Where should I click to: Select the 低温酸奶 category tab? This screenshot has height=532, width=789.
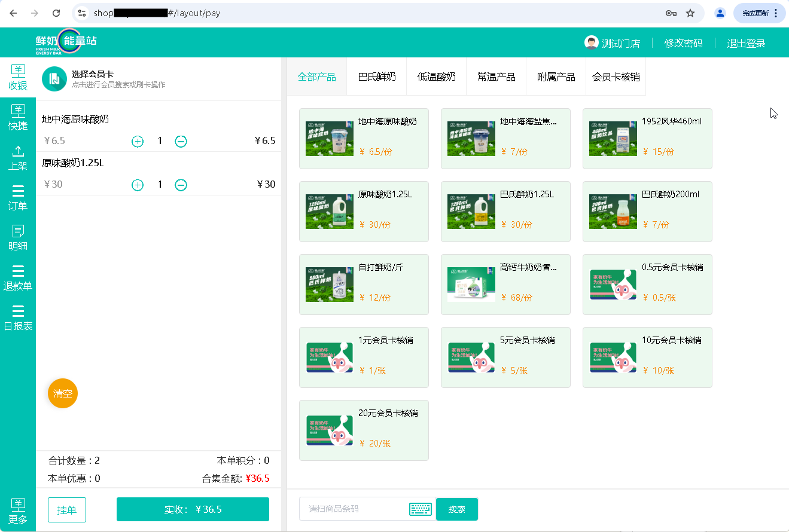pos(437,77)
